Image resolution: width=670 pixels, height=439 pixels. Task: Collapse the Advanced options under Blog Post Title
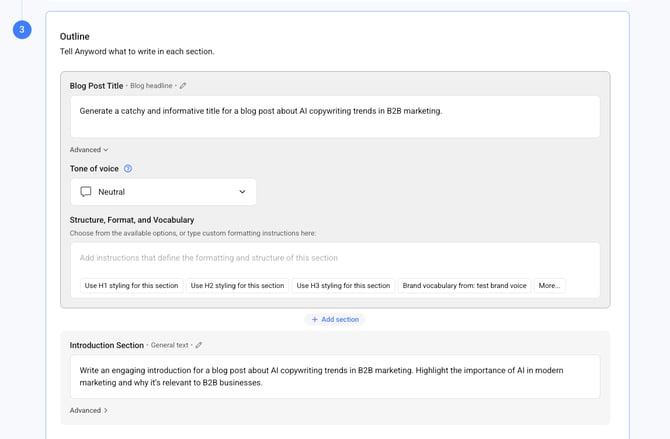[89, 150]
